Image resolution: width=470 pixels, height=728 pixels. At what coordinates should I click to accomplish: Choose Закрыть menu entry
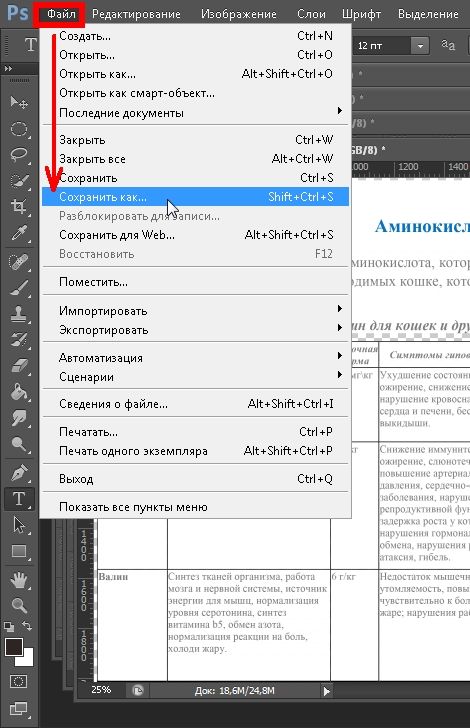196,140
